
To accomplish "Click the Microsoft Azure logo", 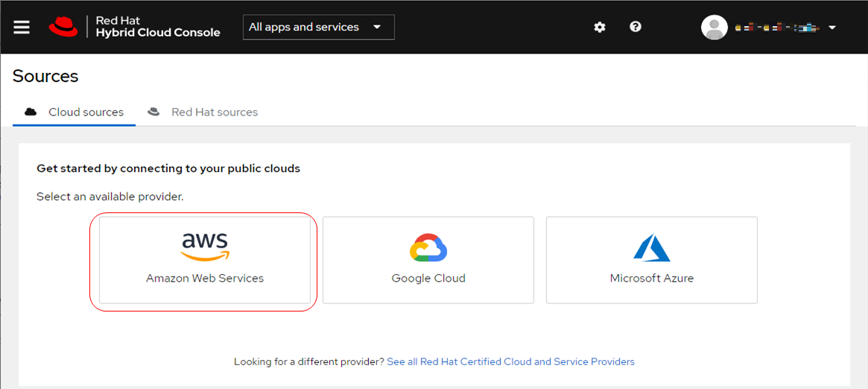I will tap(652, 247).
